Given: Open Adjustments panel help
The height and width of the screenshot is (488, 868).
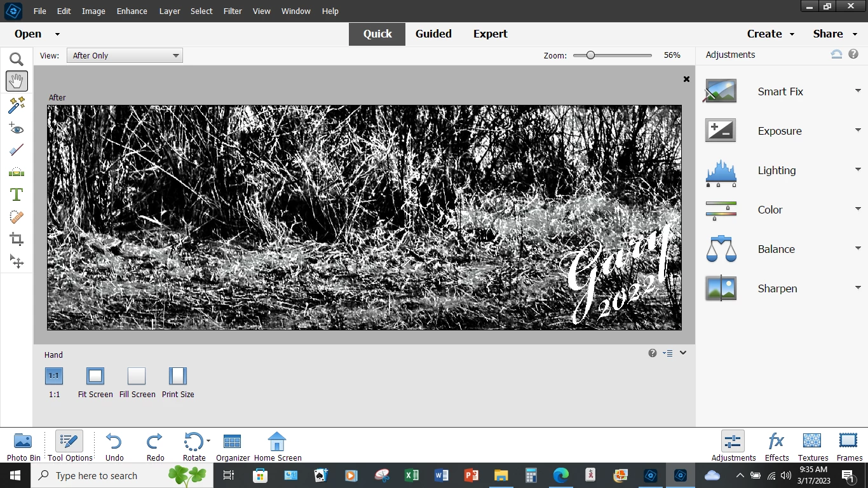Looking at the screenshot, I should point(853,55).
